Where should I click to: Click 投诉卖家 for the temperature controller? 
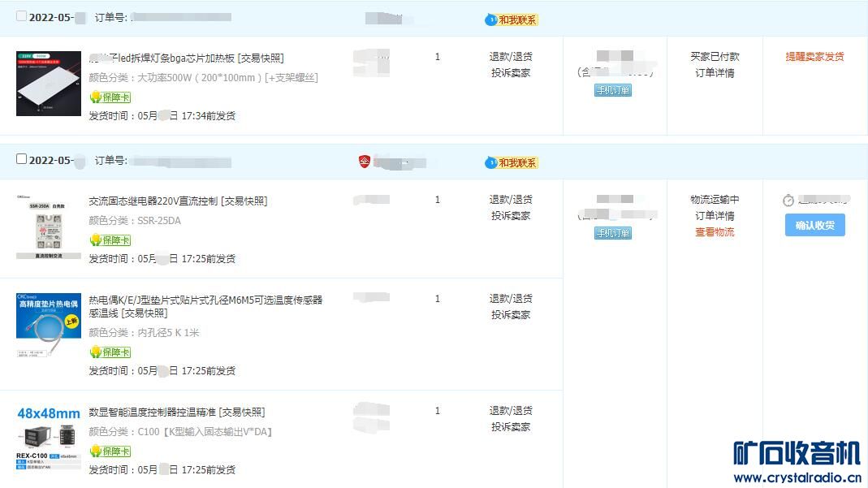[x=511, y=426]
